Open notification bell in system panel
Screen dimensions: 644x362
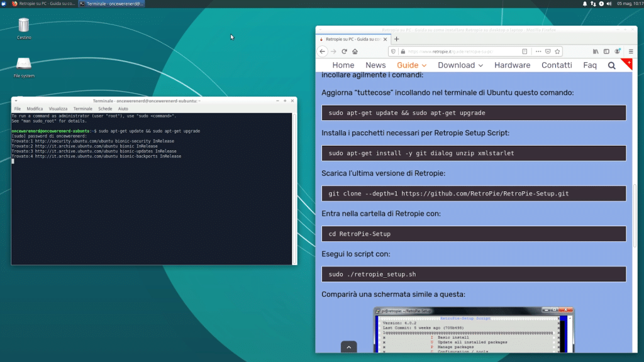[x=585, y=4]
